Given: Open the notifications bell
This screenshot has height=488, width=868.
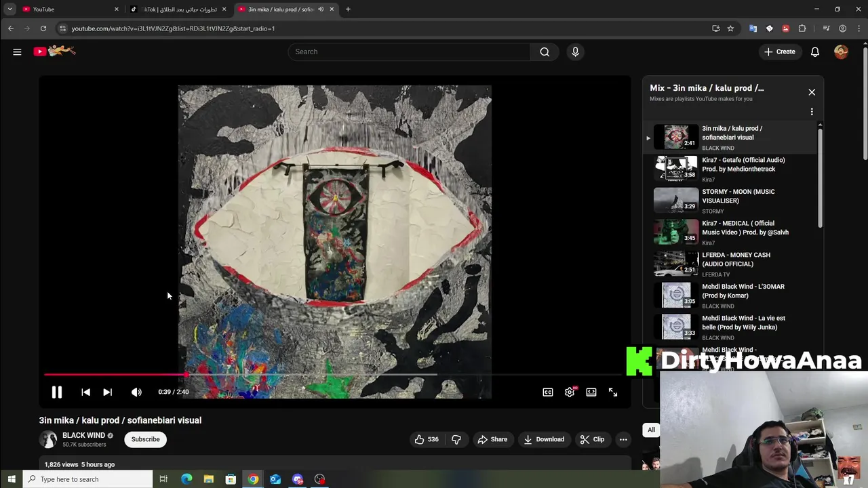Looking at the screenshot, I should [x=815, y=52].
